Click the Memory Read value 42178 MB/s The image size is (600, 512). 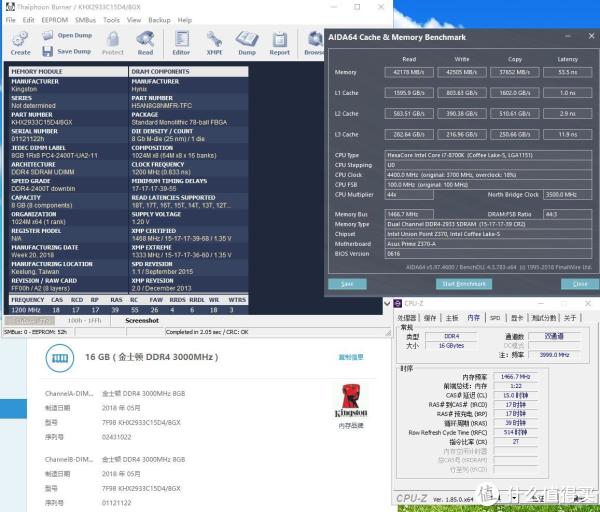pyautogui.click(x=409, y=72)
